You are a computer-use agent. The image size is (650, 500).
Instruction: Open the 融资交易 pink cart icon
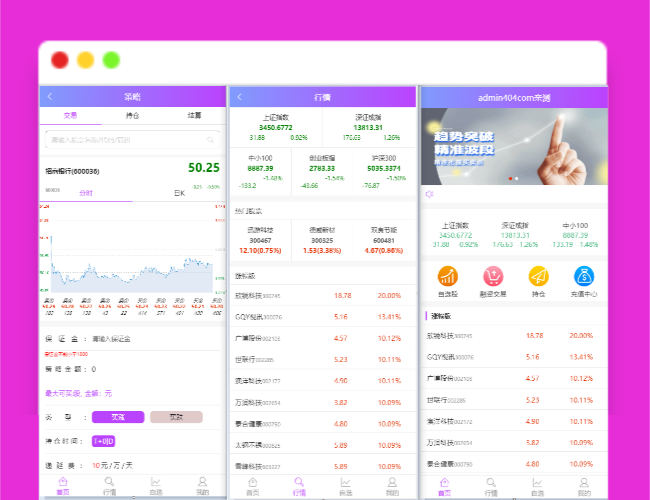(x=493, y=276)
